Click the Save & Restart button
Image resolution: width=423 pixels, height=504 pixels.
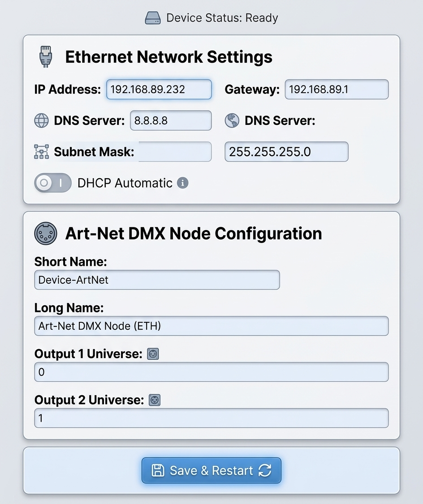pos(211,470)
